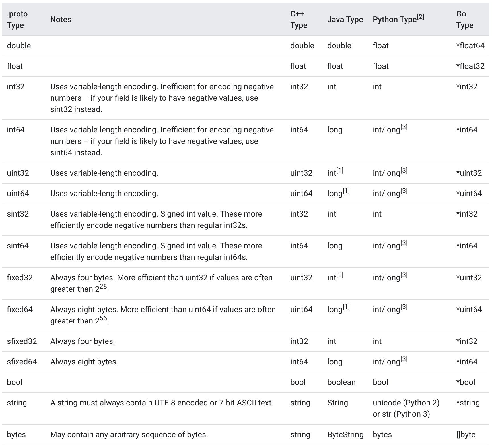Click the 'UTF-8 encoded or 7-bit ASCII' note
494x448 pixels.
pyautogui.click(x=162, y=403)
